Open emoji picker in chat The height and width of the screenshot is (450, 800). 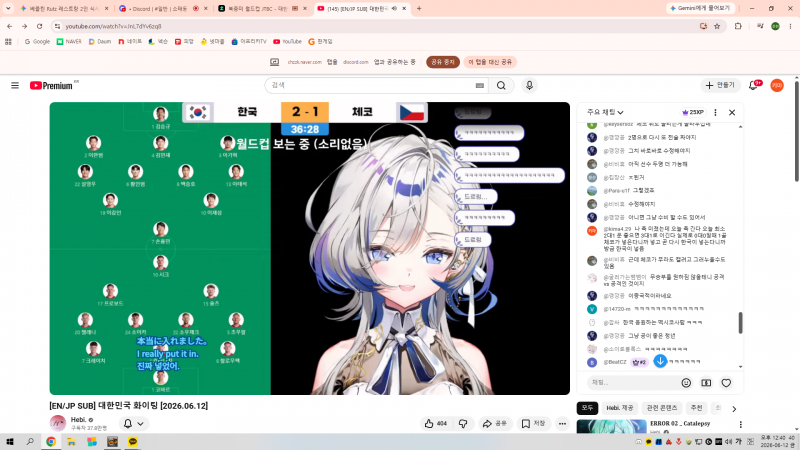point(686,383)
